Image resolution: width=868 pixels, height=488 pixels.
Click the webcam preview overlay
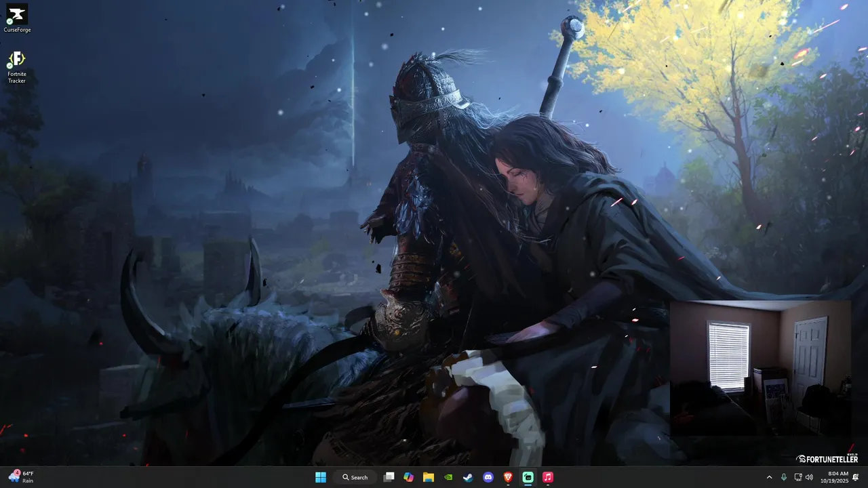click(760, 369)
